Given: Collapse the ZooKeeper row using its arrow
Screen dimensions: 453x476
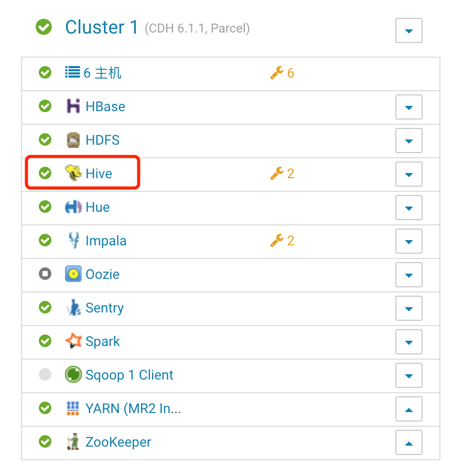Looking at the screenshot, I should pyautogui.click(x=408, y=442).
